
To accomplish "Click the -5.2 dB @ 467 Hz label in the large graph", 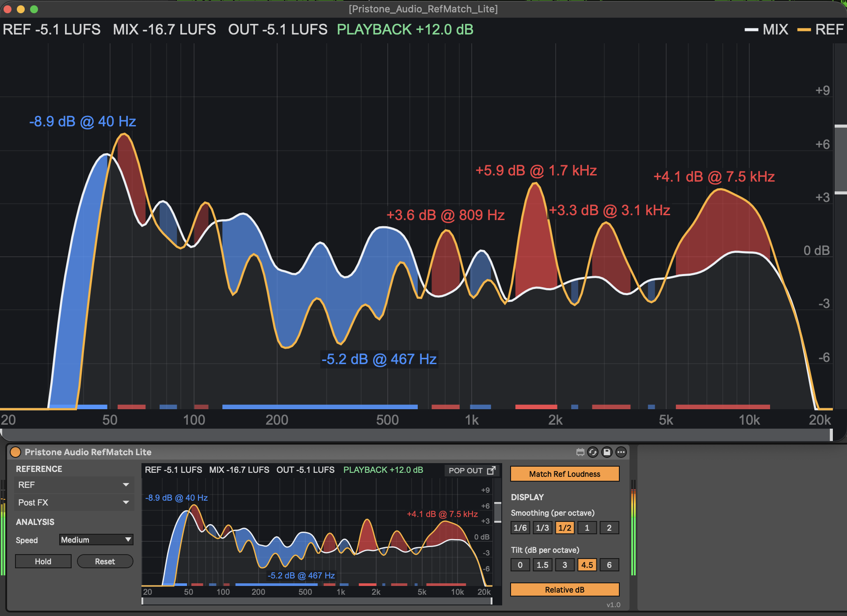I will click(x=379, y=359).
